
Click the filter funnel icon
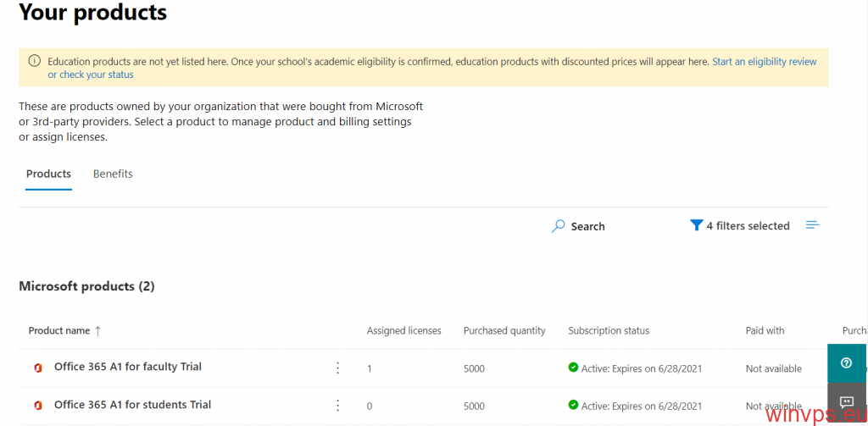[696, 225]
